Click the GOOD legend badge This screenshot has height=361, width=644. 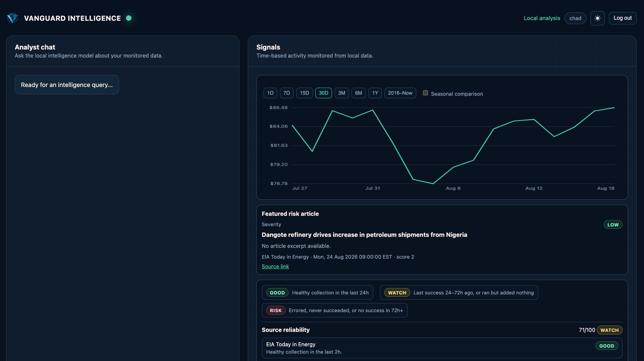coord(277,293)
